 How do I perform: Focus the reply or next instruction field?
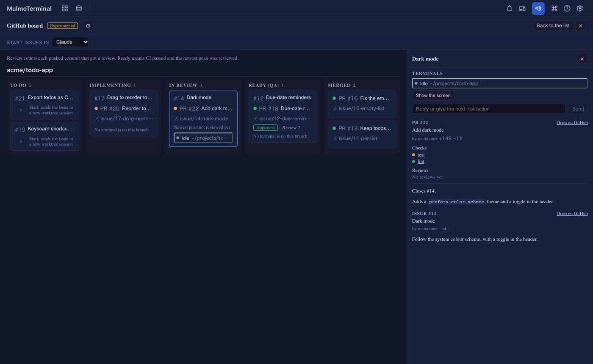click(x=489, y=109)
